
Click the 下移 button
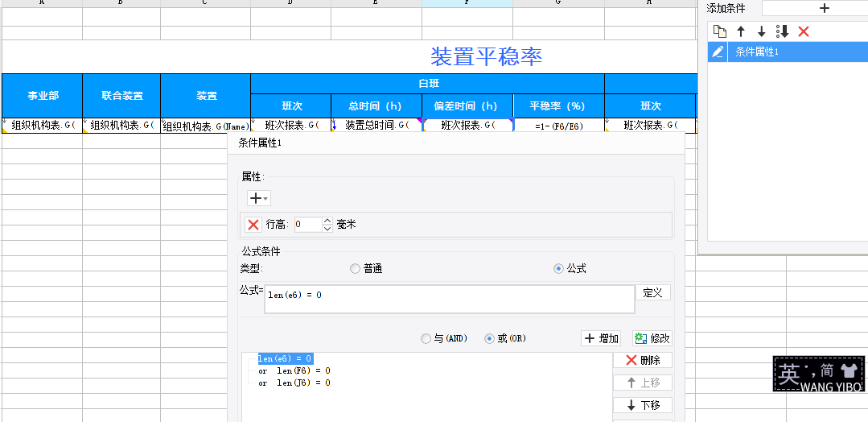[643, 405]
